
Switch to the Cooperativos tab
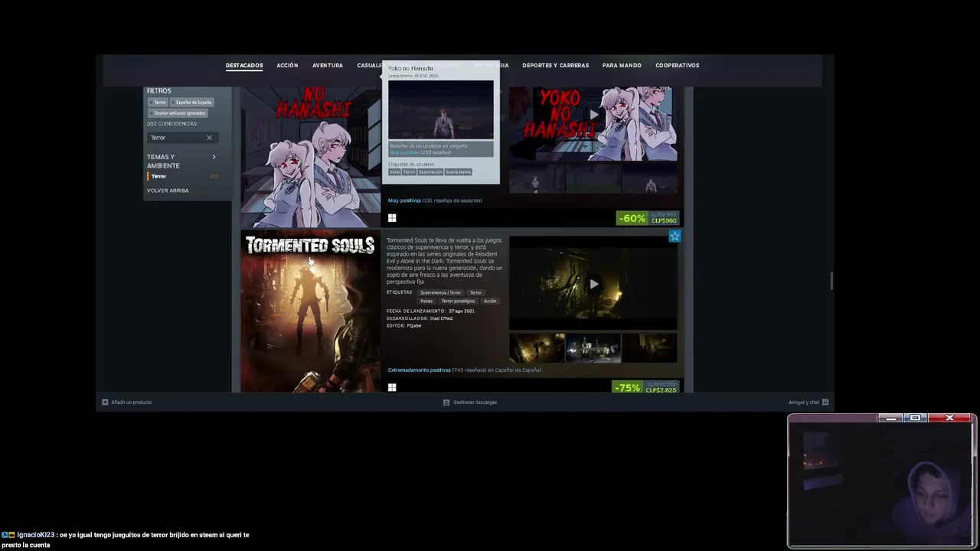[x=678, y=66]
